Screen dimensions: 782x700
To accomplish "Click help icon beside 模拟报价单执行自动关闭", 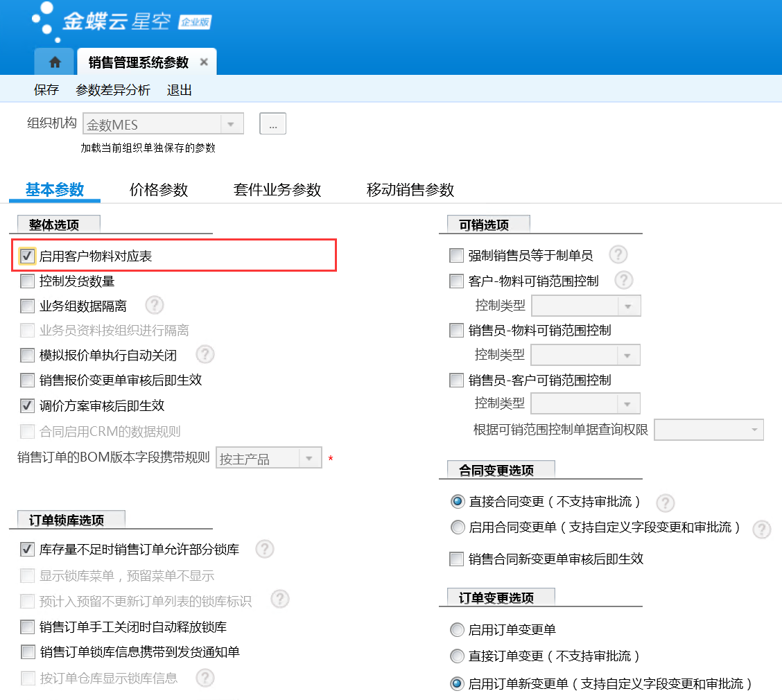I will click(205, 355).
